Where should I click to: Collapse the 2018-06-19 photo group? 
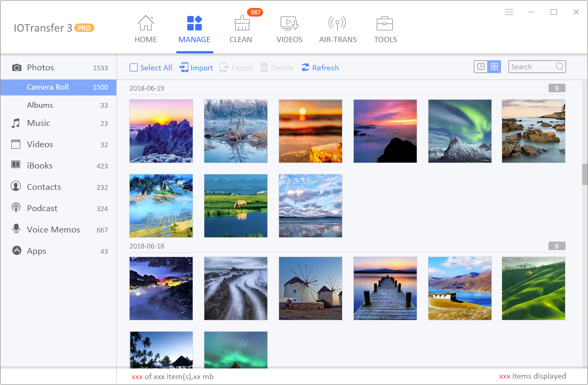pos(557,88)
